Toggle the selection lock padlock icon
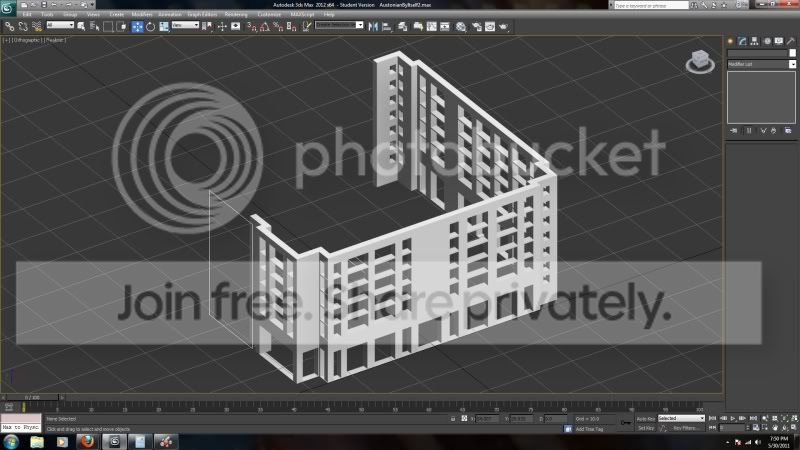The image size is (800, 450). pyautogui.click(x=453, y=419)
